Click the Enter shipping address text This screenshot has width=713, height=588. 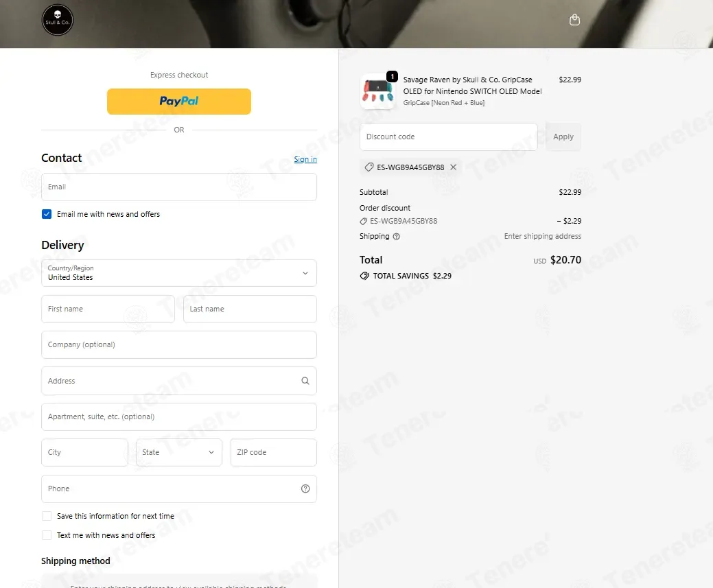pos(543,236)
